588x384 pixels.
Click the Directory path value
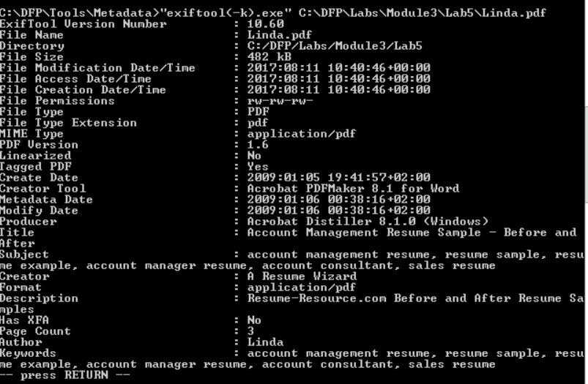(x=334, y=46)
